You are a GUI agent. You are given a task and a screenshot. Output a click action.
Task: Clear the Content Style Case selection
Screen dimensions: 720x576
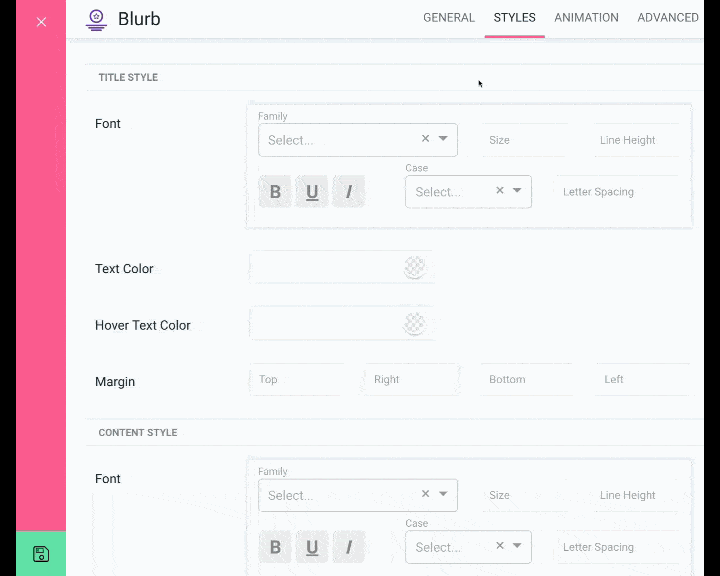pos(500,545)
